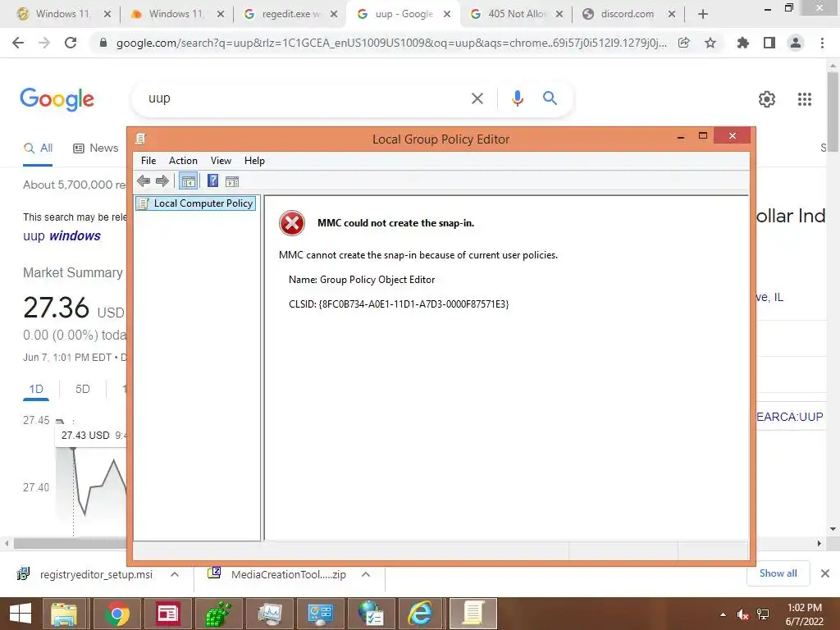Open the File menu in Group Policy Editor
The width and height of the screenshot is (840, 630).
(148, 161)
